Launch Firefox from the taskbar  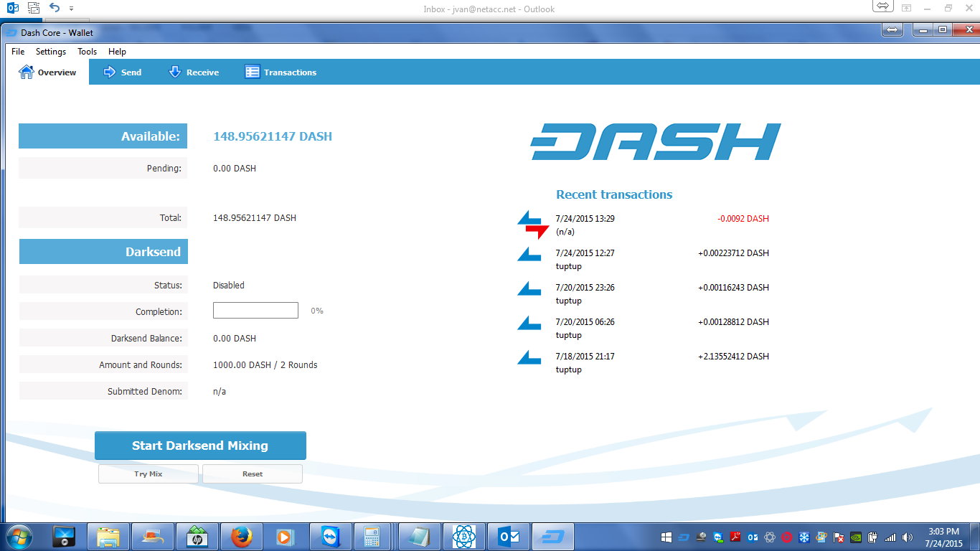click(242, 537)
